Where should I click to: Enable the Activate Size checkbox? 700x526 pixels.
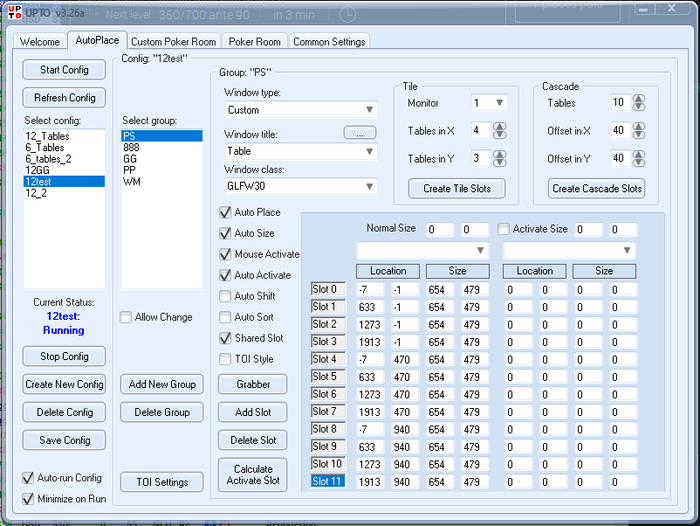504,229
